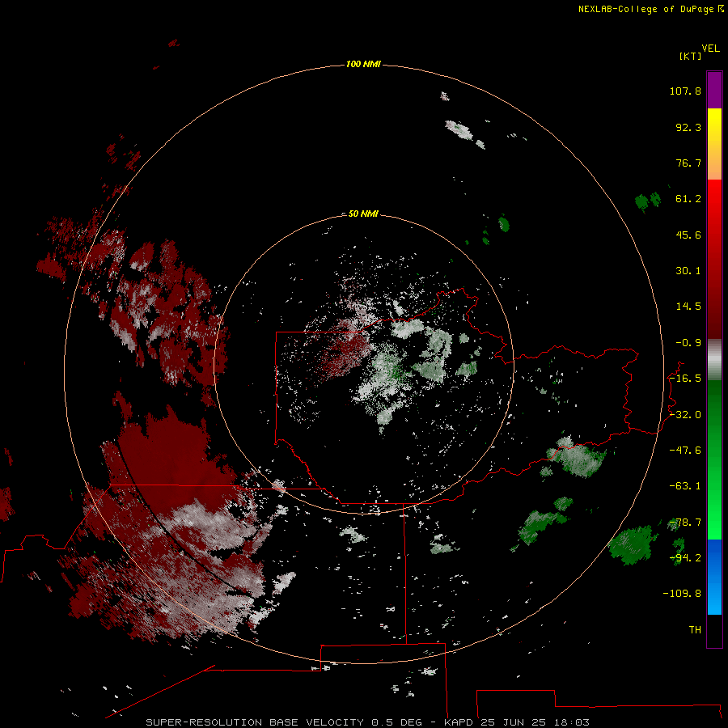
Task: Click the 50 NMI range ring label
Action: tap(363, 214)
